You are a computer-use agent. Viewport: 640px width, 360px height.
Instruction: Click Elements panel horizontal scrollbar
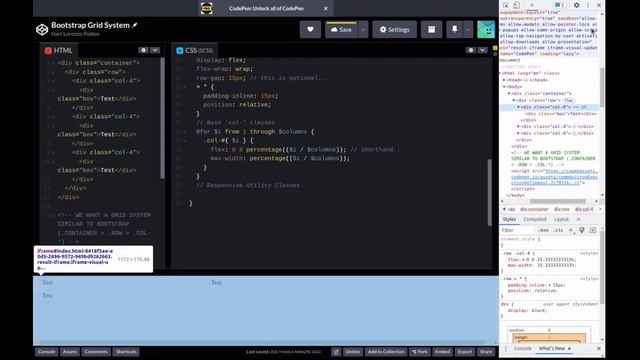(x=558, y=201)
